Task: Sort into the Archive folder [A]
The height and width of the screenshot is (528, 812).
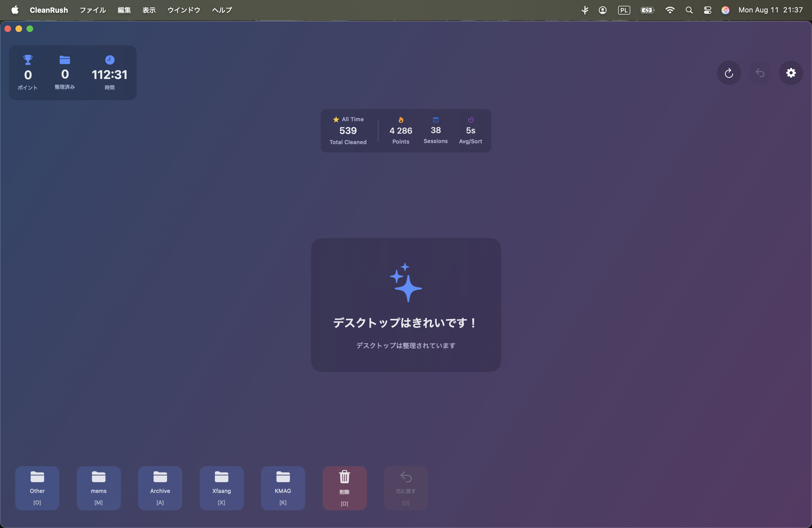Action: 160,488
